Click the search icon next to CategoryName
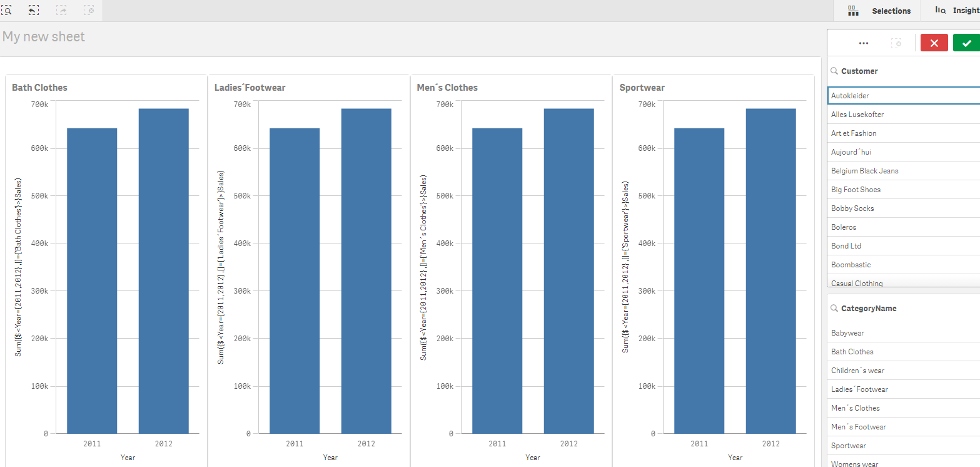Viewport: 980px width, 467px height. point(834,308)
